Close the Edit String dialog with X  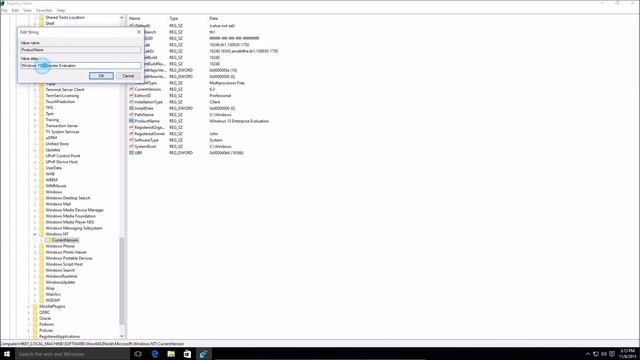pos(139,32)
